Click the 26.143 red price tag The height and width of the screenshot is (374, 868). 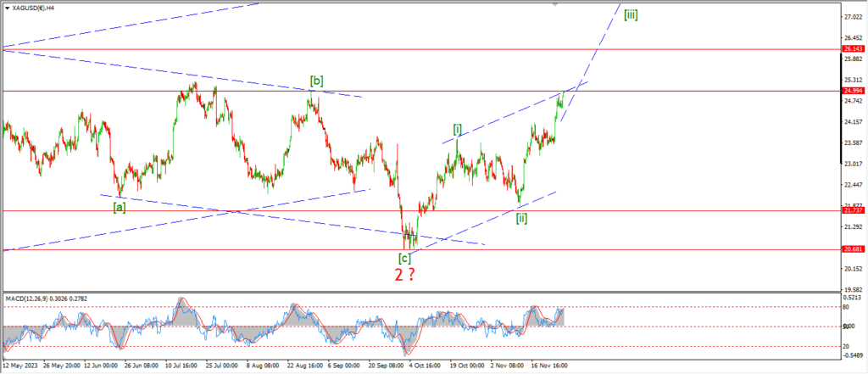click(852, 49)
